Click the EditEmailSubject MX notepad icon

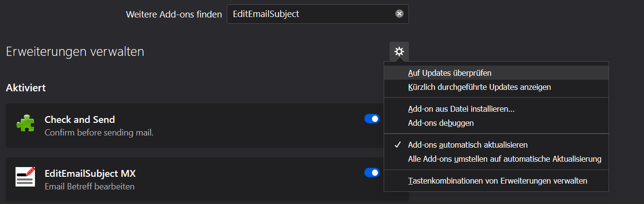click(25, 177)
